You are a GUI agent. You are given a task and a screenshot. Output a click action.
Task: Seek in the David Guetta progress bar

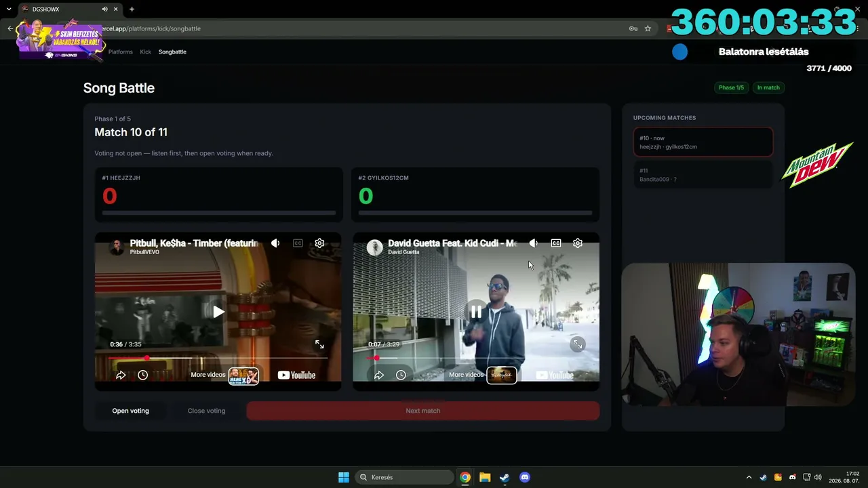pos(475,358)
